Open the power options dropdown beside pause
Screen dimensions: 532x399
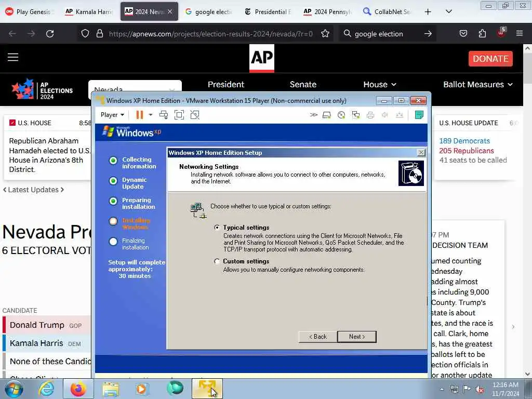point(151,115)
